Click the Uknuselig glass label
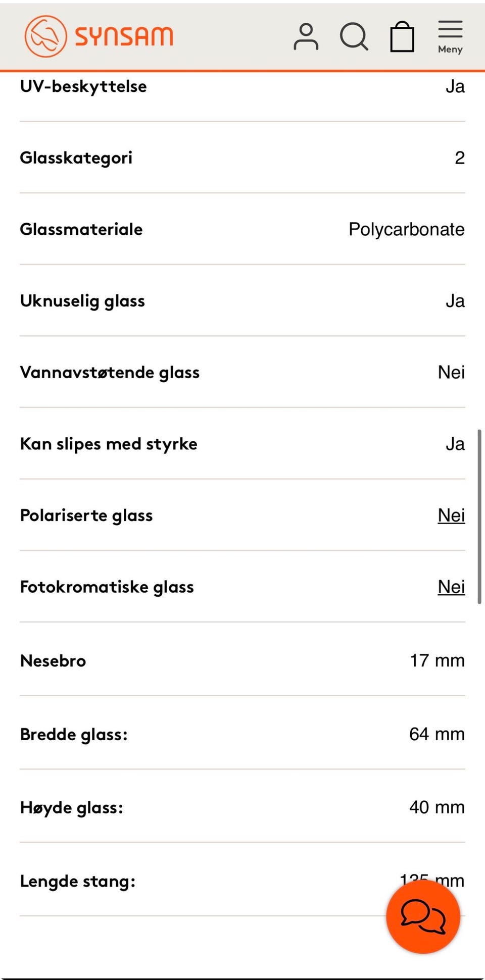The width and height of the screenshot is (485, 980). (82, 301)
